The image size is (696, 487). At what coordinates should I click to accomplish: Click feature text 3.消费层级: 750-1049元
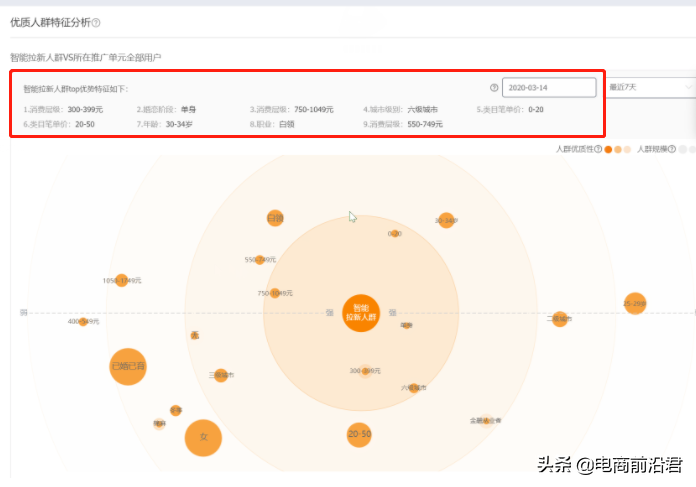coord(291,110)
